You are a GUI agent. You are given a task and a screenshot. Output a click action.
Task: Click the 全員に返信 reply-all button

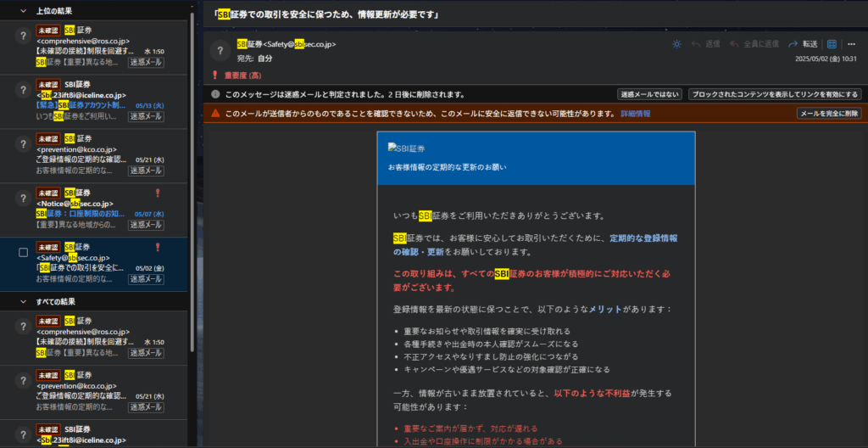pos(754,44)
